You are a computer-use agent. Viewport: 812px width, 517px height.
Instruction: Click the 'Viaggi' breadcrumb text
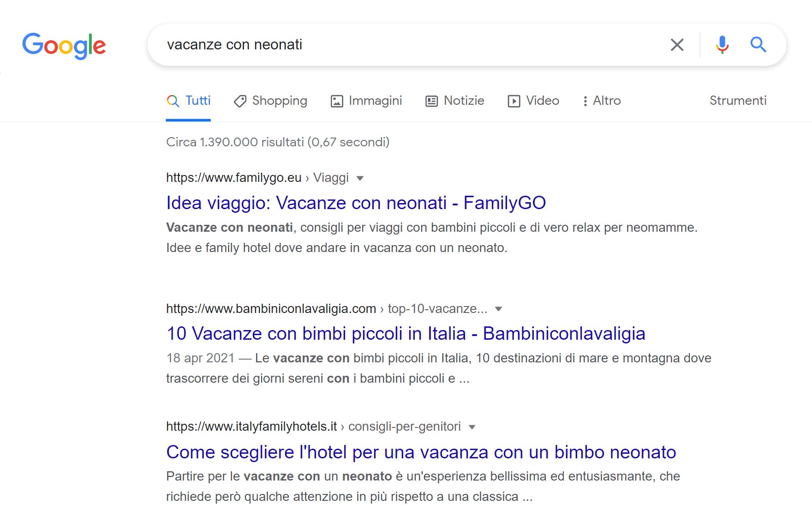click(331, 178)
